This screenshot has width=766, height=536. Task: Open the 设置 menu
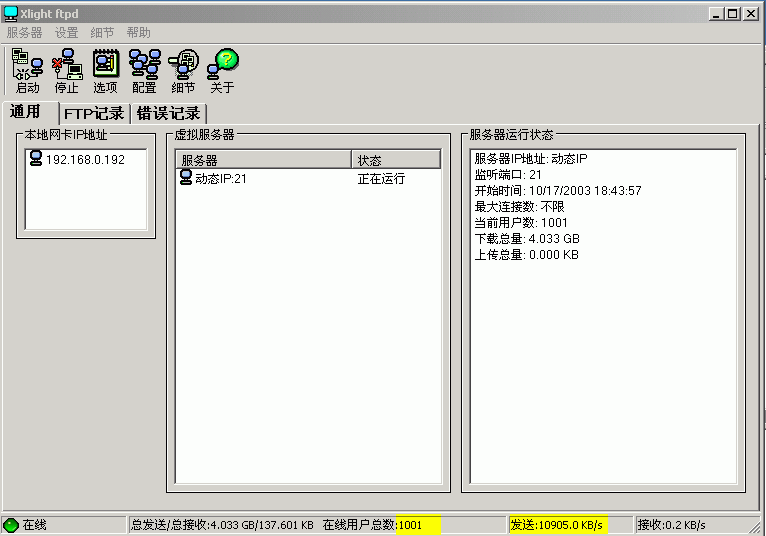pos(66,33)
